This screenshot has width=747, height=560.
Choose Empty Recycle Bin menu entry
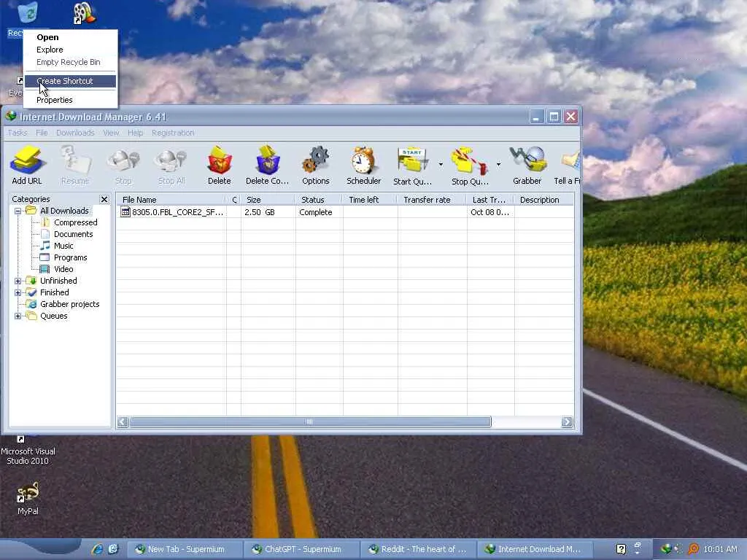click(x=70, y=62)
